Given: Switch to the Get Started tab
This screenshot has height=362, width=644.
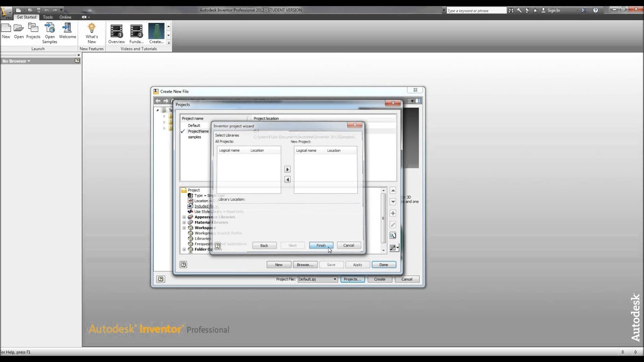Looking at the screenshot, I should (x=26, y=17).
